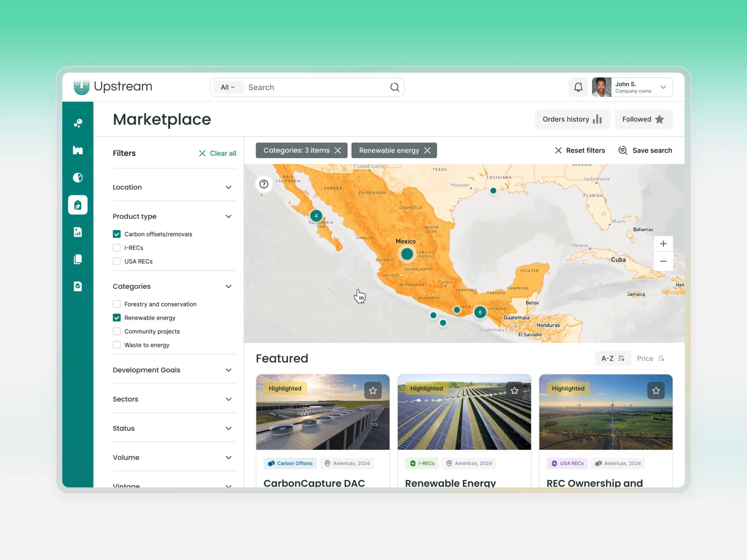Click the map help question mark
Image resolution: width=747 pixels, height=560 pixels.
(264, 184)
